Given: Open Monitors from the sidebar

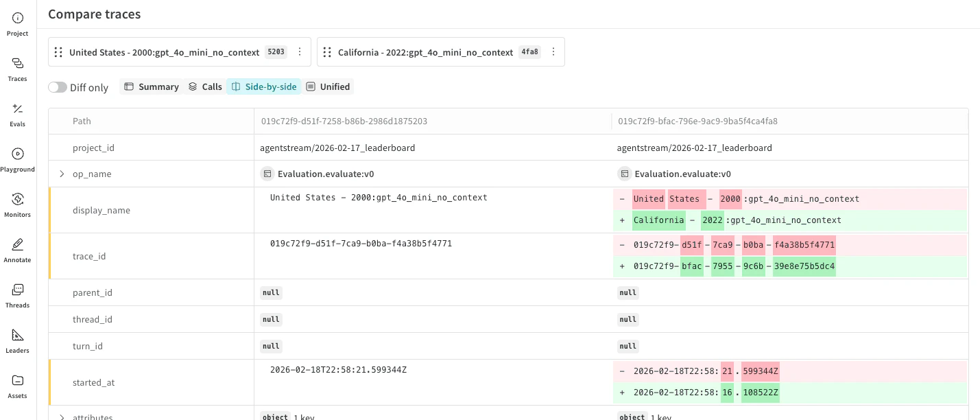Looking at the screenshot, I should (x=18, y=205).
